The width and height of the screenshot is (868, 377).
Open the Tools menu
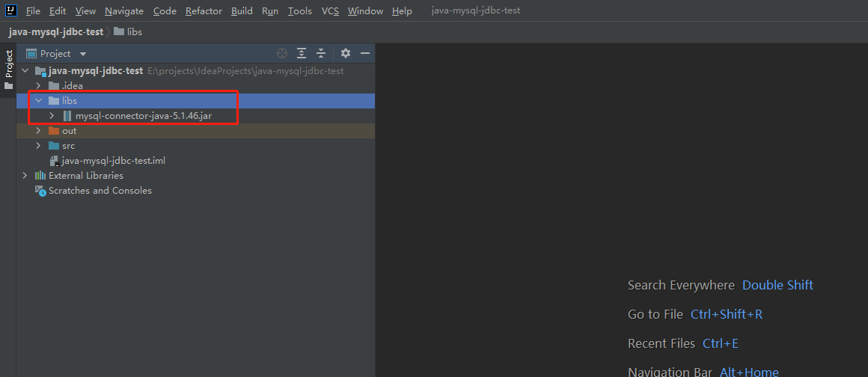[x=300, y=11]
